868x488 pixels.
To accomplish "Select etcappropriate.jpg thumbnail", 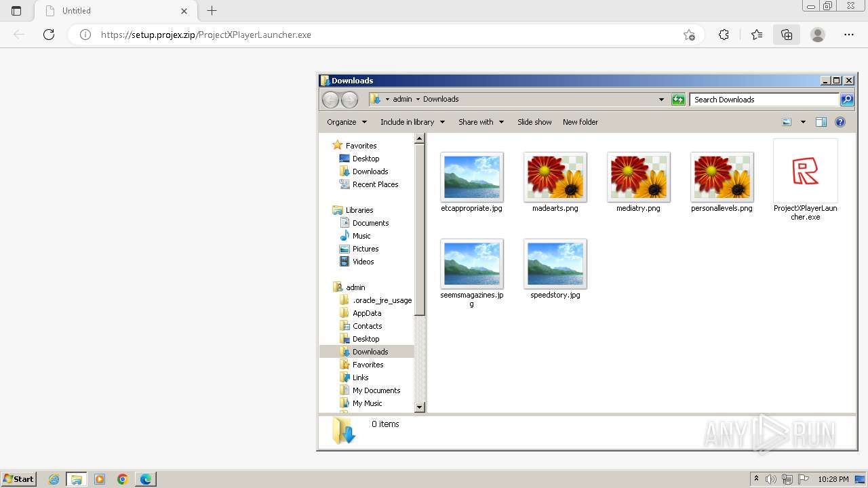I will pos(472,177).
